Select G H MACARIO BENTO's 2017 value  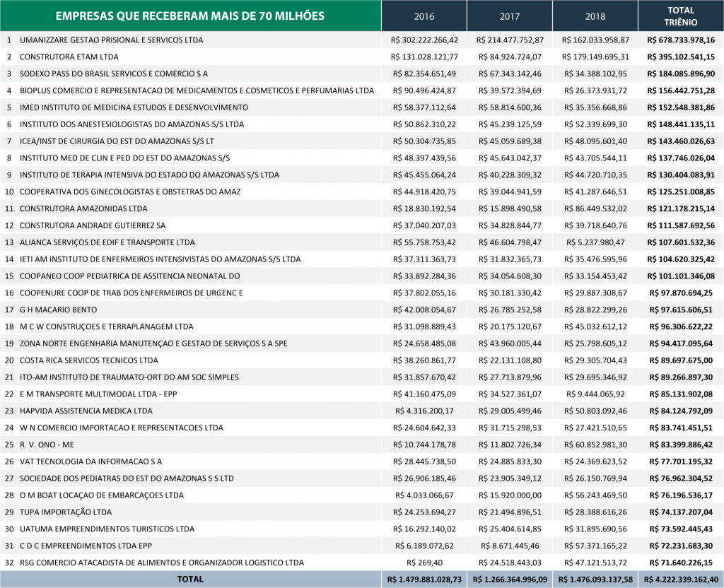tap(509, 310)
